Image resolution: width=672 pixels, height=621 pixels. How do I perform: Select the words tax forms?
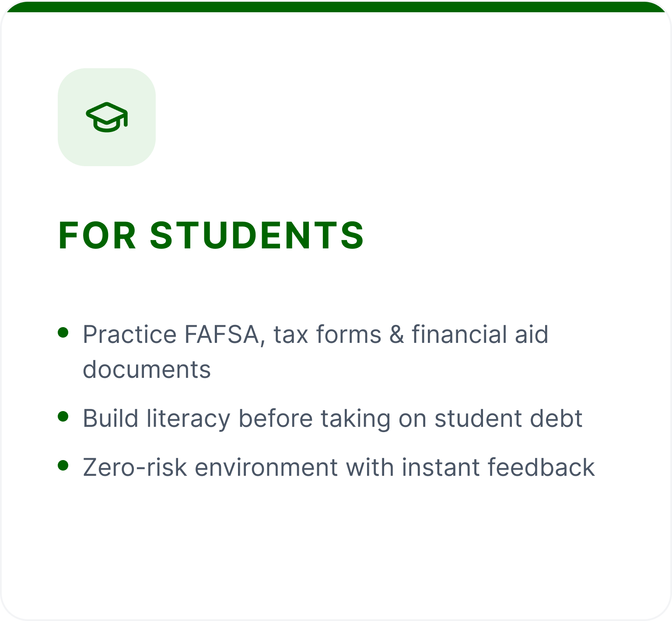tap(328, 335)
